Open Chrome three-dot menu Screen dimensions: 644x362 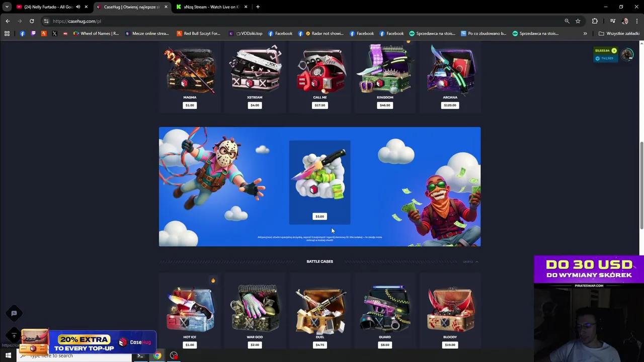637,21
